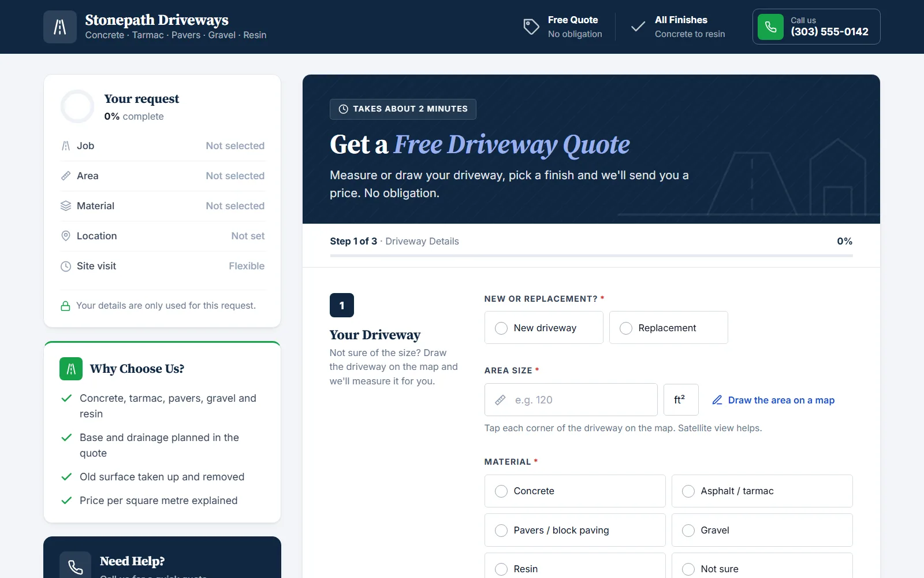Click the Material row layers icon
Image resolution: width=924 pixels, height=578 pixels.
[66, 206]
